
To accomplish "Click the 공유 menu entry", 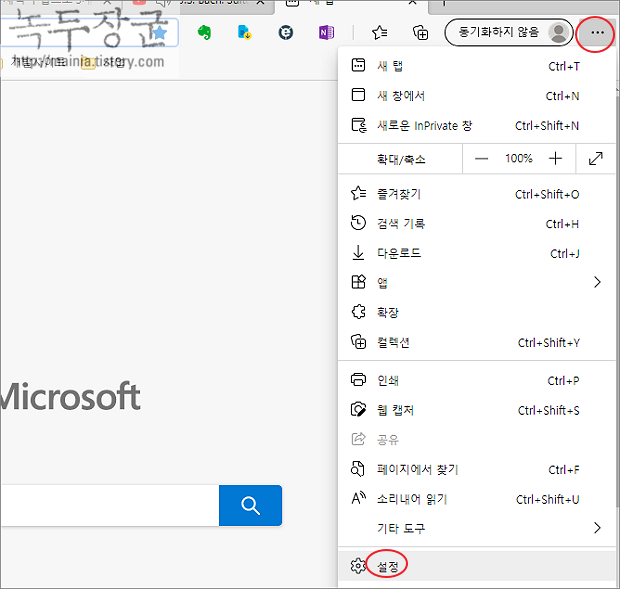I will [x=476, y=440].
